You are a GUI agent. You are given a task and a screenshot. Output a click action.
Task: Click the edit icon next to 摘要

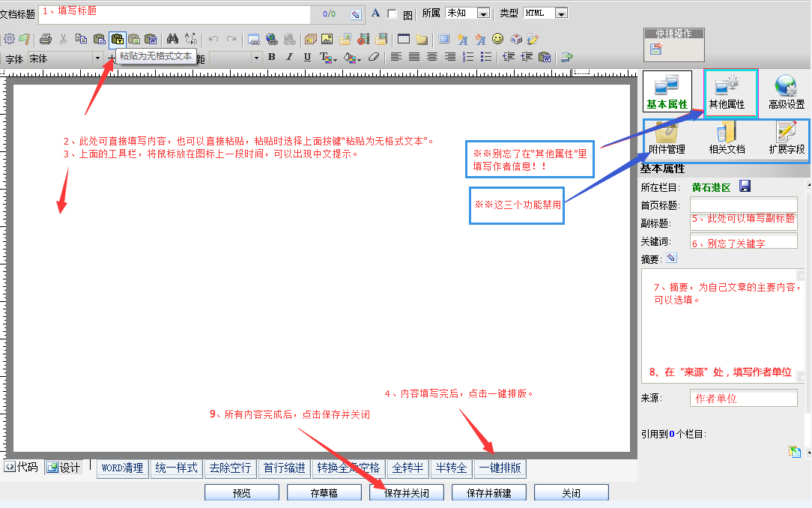tap(671, 258)
